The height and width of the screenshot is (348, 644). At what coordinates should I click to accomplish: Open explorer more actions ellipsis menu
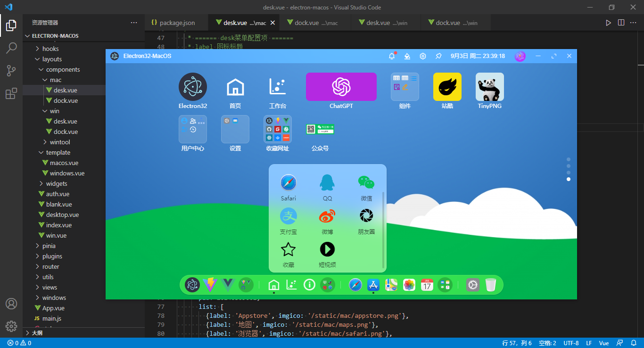pos(134,23)
